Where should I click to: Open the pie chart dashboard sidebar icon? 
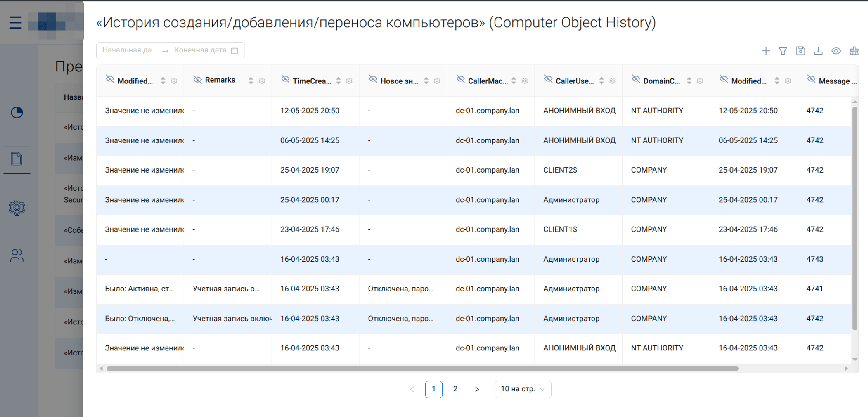[17, 112]
